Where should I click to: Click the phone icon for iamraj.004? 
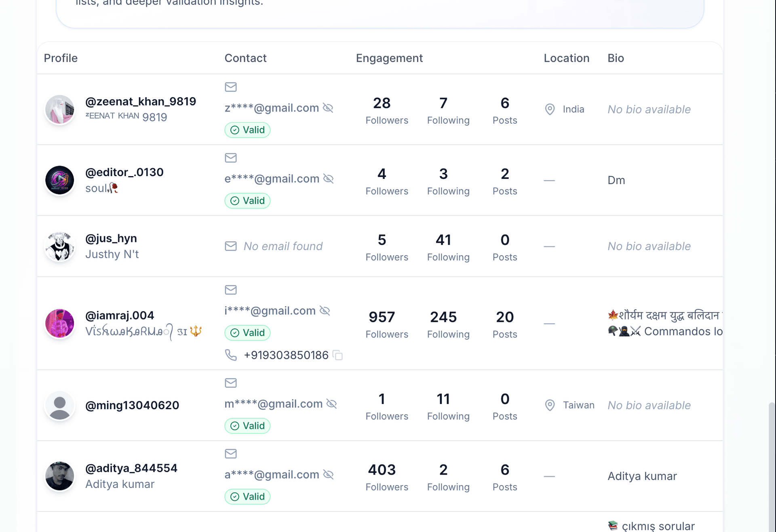(231, 355)
